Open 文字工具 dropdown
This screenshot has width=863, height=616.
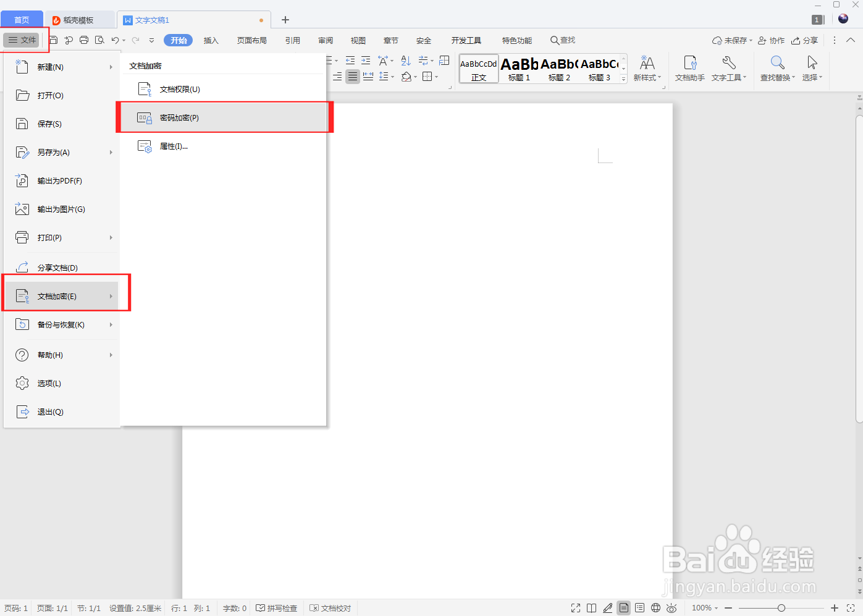pos(729,68)
